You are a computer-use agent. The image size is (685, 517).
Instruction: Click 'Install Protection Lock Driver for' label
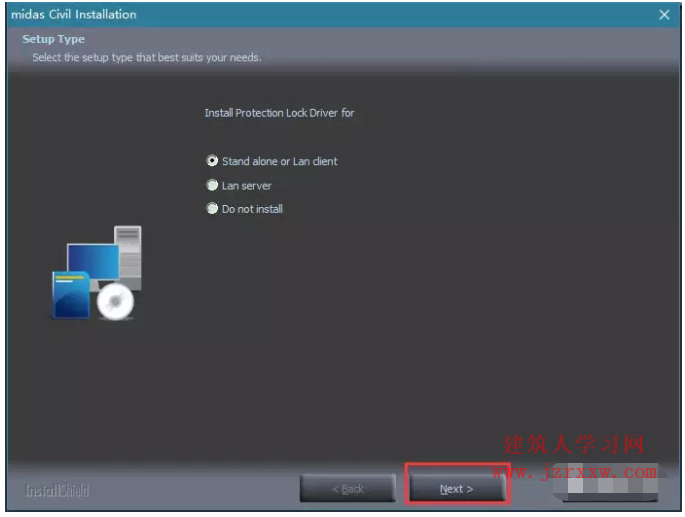click(x=279, y=113)
